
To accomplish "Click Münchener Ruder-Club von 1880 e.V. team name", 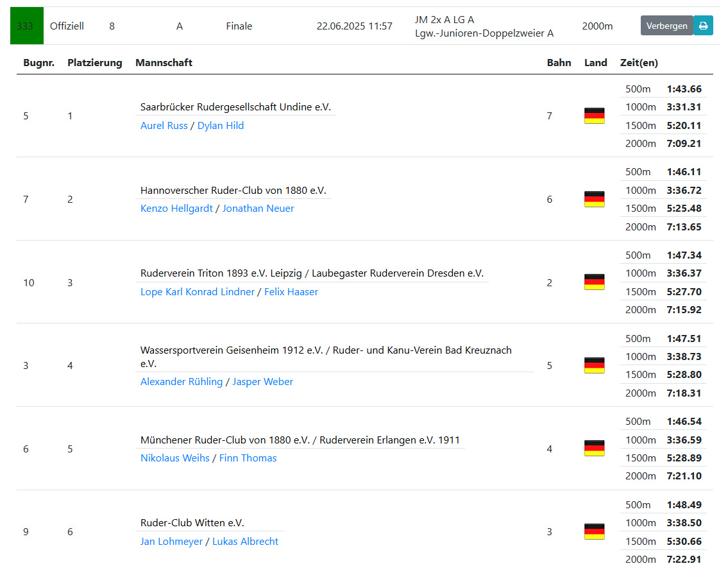I will [225, 440].
